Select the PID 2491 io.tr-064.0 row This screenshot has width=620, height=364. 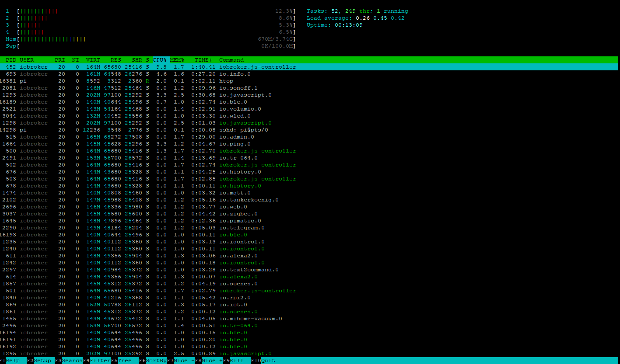coord(309,158)
